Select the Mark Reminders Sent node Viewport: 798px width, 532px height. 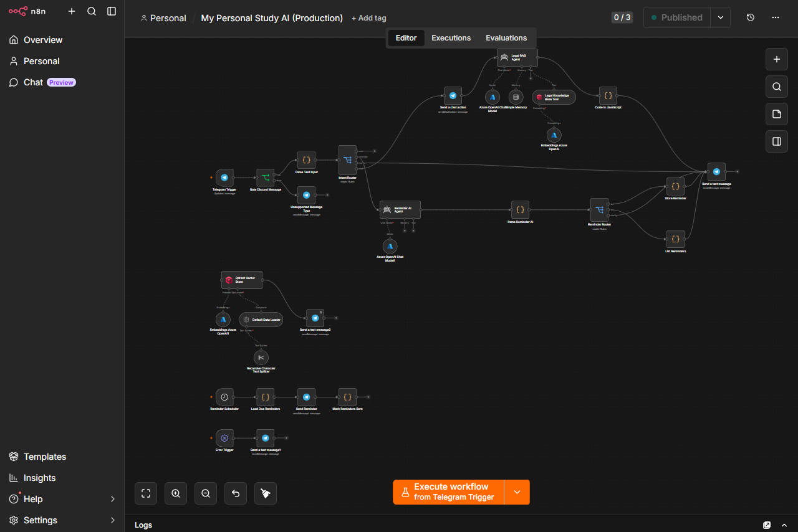(347, 397)
